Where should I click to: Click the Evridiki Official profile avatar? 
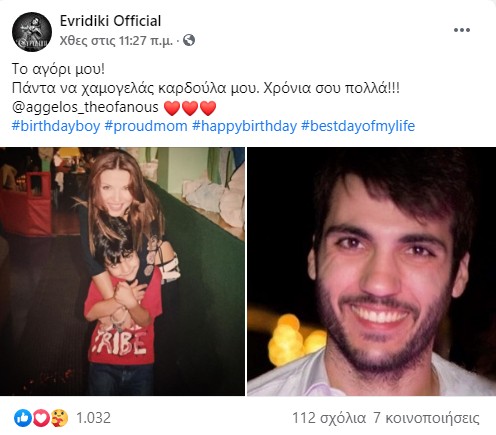(32, 32)
